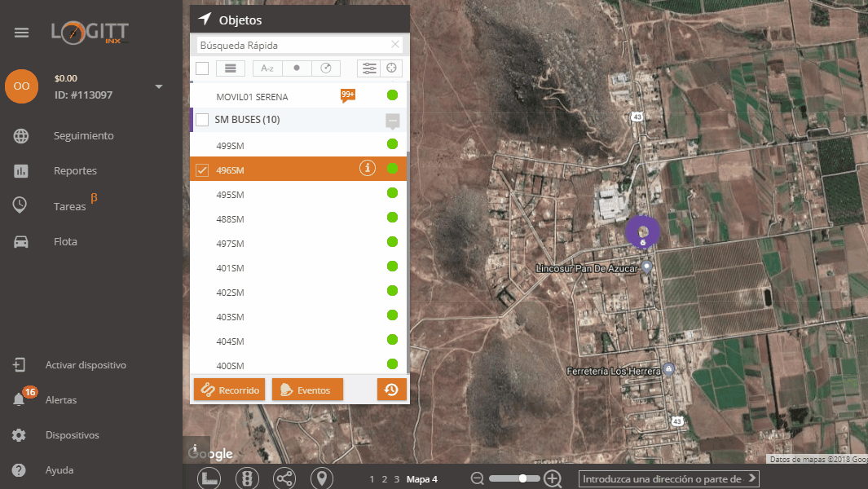Sort objects by status dot
The height and width of the screenshot is (489, 868).
pos(297,68)
